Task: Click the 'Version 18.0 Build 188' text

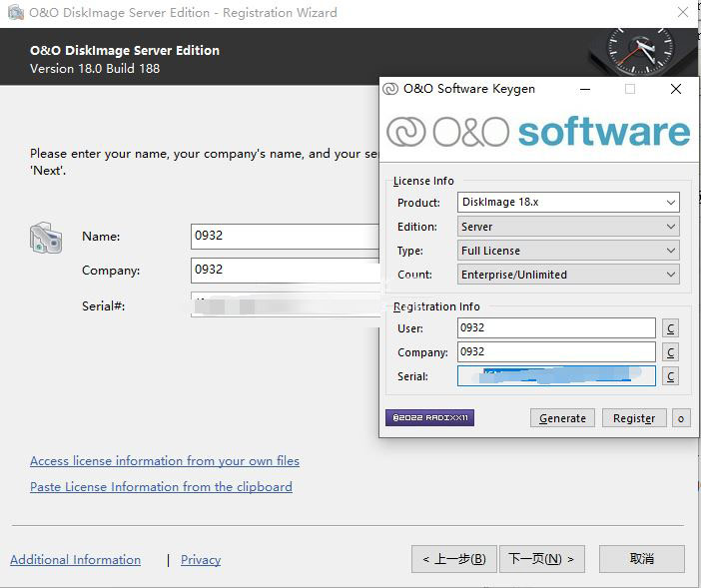Action: coord(95,69)
